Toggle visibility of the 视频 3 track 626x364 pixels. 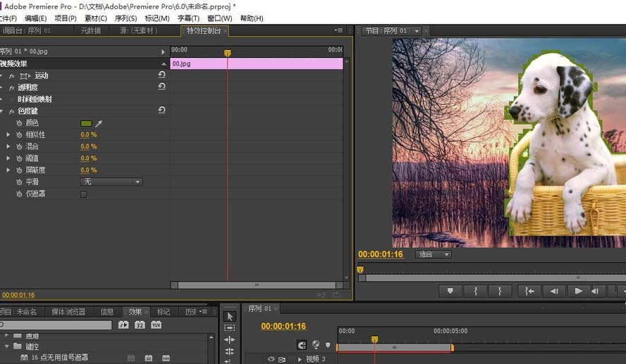[x=271, y=359]
